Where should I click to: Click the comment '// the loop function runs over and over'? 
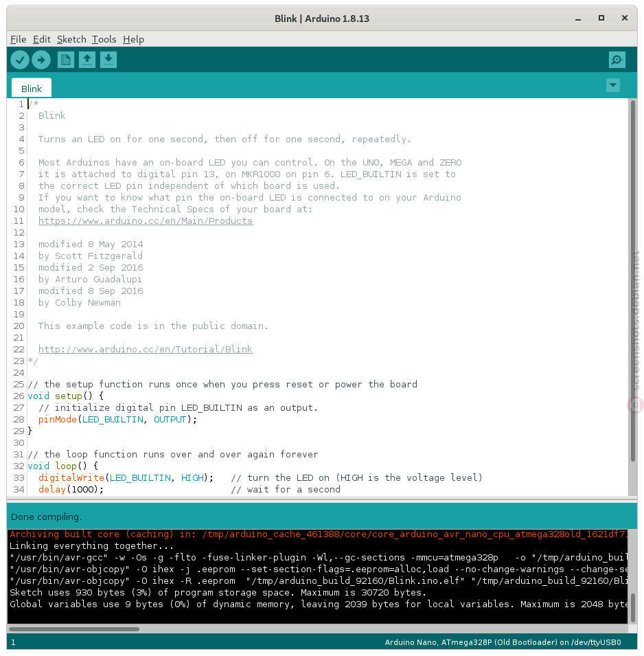pyautogui.click(x=173, y=454)
